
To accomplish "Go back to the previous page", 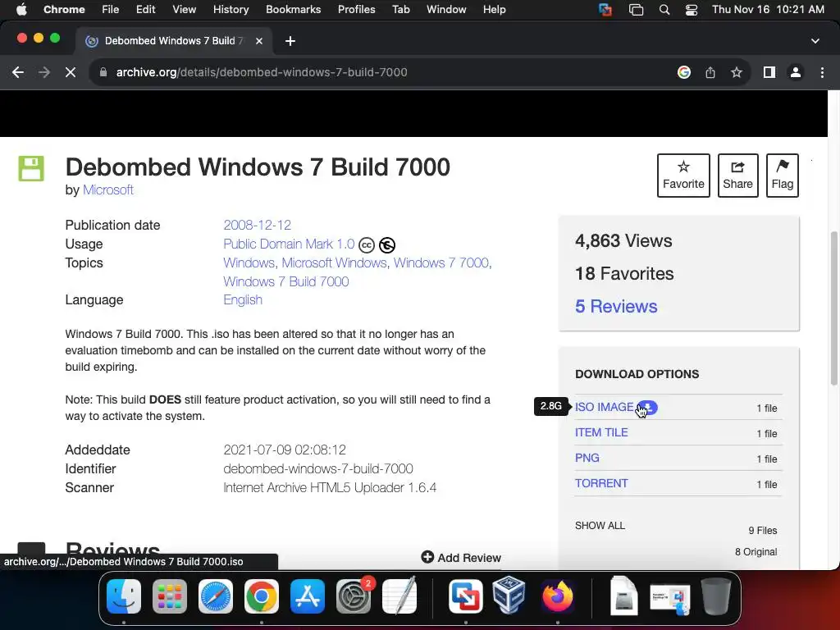I will coord(18,72).
